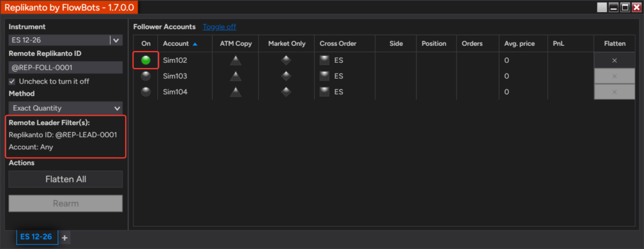Click the ATM Copy column header
644x249 pixels.
point(236,43)
